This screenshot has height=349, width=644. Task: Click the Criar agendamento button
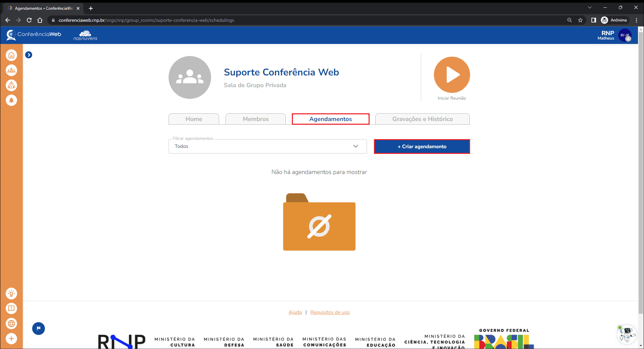[x=422, y=147]
